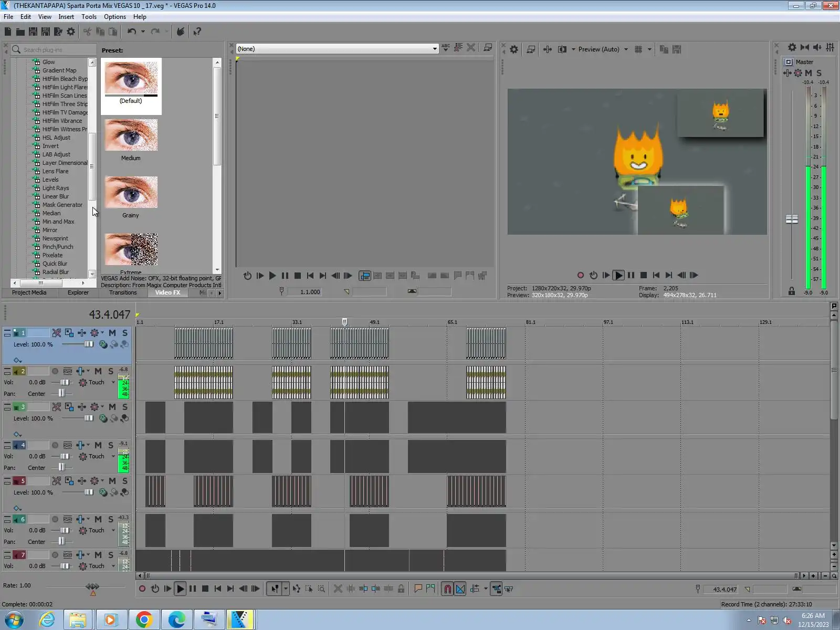Image resolution: width=840 pixels, height=630 pixels.
Task: Select the Grainy noise preset thumbnail
Action: click(x=131, y=192)
